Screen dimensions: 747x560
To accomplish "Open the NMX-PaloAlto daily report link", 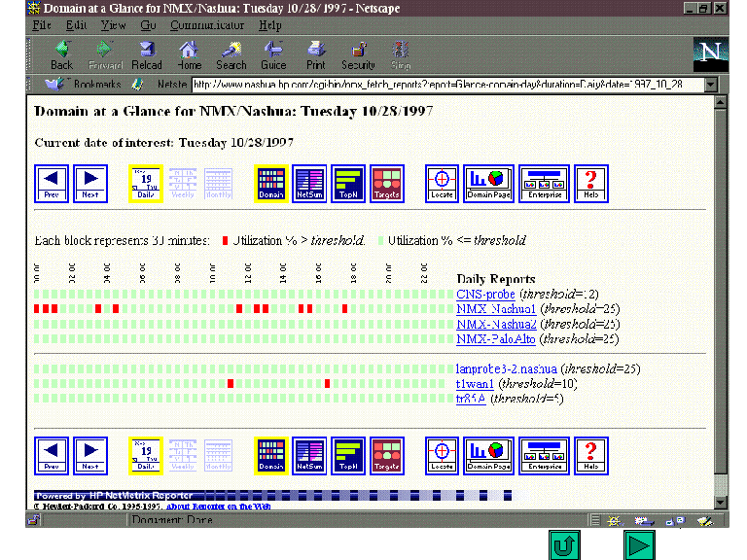I will 484,339.
